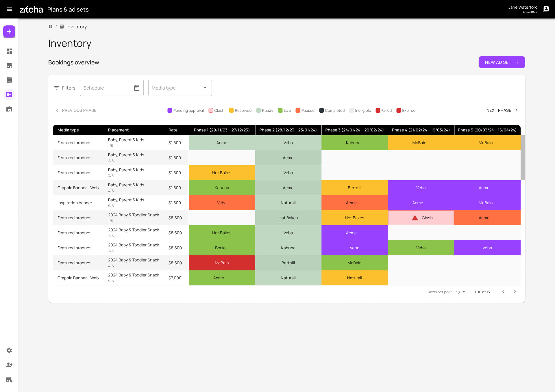Open the Schedule calendar icon
The height and width of the screenshot is (392, 555).
tap(137, 88)
